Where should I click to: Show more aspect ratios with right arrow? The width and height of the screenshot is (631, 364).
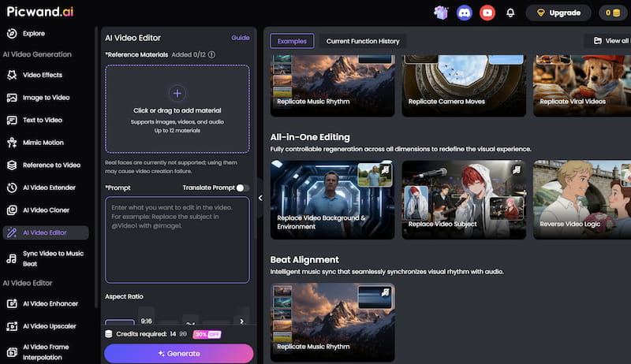pos(242,321)
